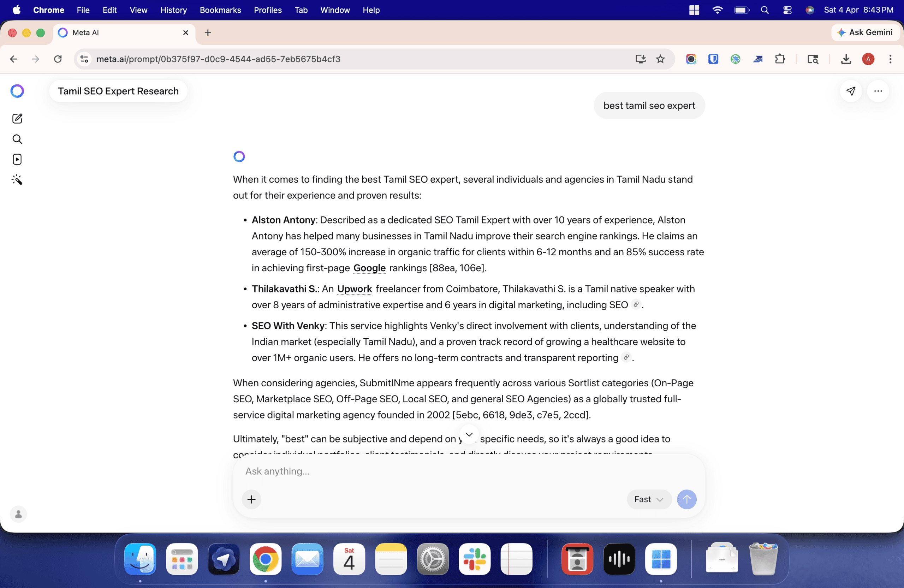Open search in the Meta AI sidebar

tap(17, 139)
